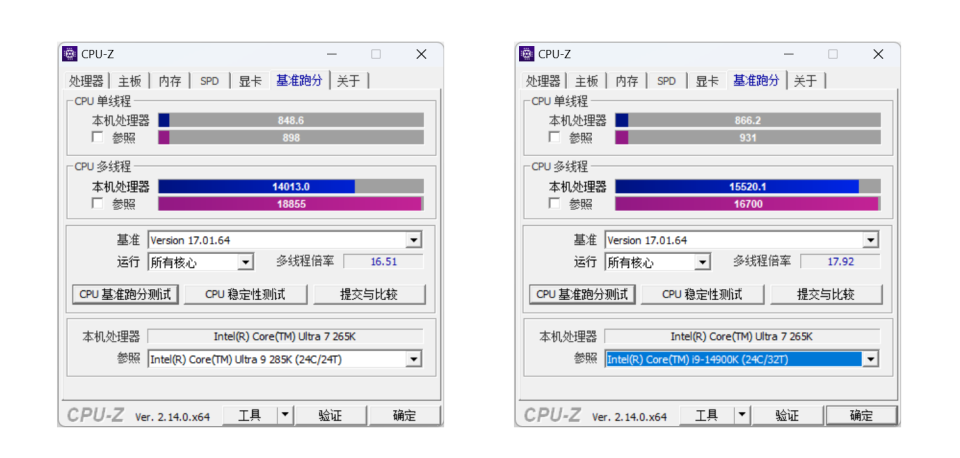Open SPD tab in right CPU-Z window

(666, 81)
